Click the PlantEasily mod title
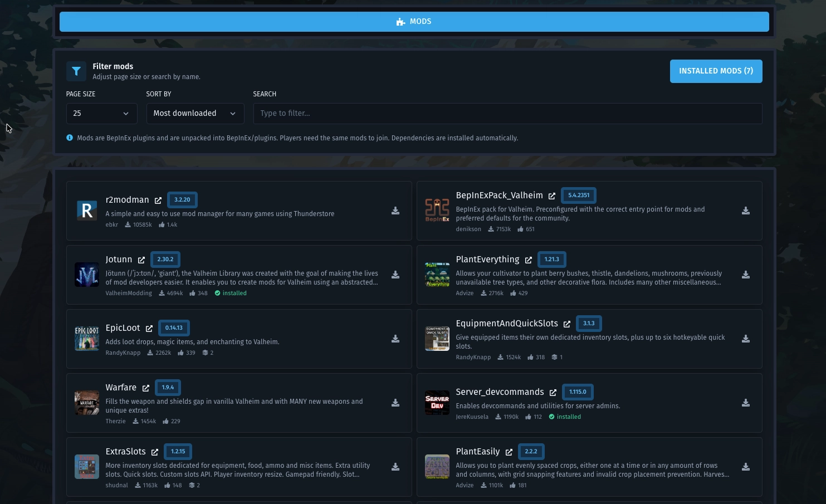This screenshot has width=826, height=504. coord(478,451)
